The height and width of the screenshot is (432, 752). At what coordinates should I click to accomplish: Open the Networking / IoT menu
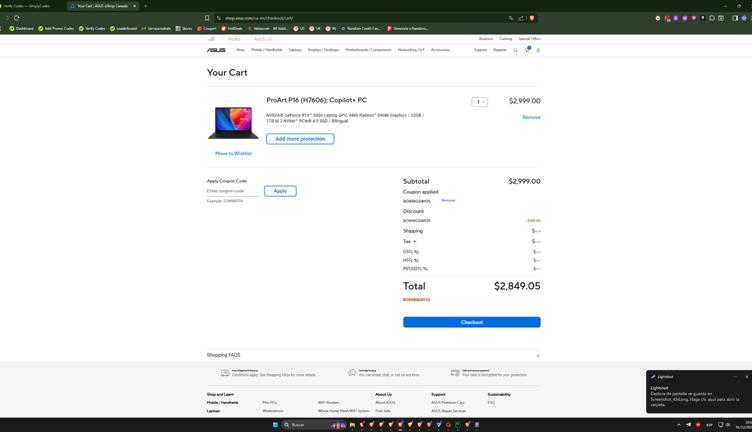[411, 50]
